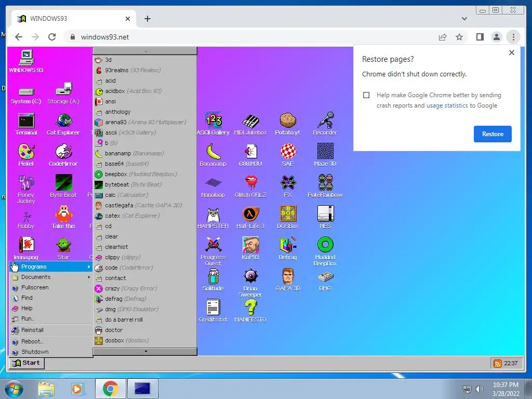The height and width of the screenshot is (399, 532).
Task: Open the Terminal desktop icon
Action: click(26, 124)
